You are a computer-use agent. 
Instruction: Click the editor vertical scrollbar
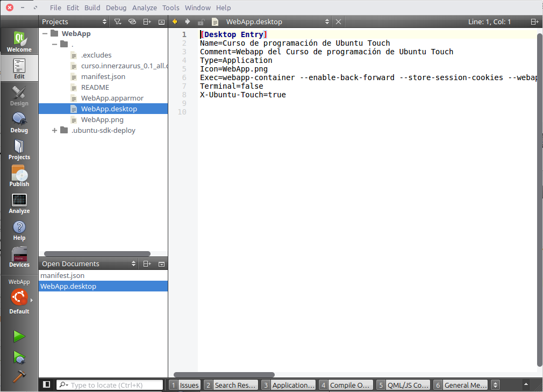540,199
